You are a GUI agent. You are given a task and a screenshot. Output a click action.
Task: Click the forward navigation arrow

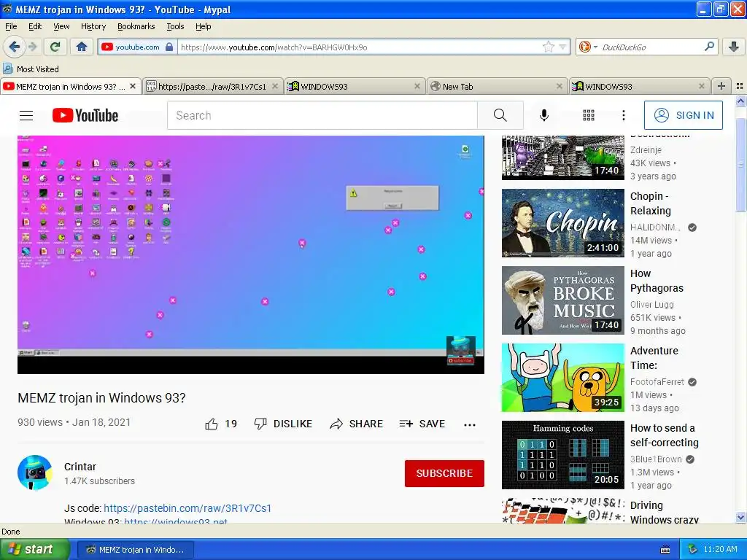(x=32, y=47)
